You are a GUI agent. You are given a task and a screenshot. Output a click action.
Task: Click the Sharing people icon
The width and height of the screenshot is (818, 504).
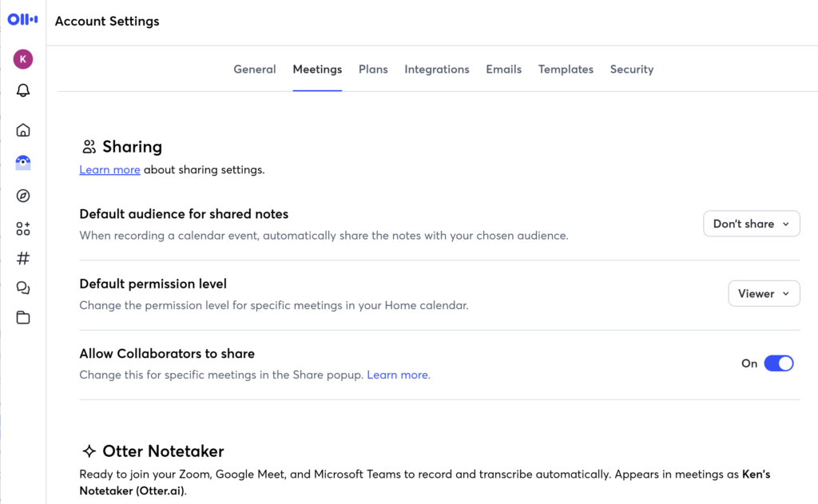[x=89, y=147]
